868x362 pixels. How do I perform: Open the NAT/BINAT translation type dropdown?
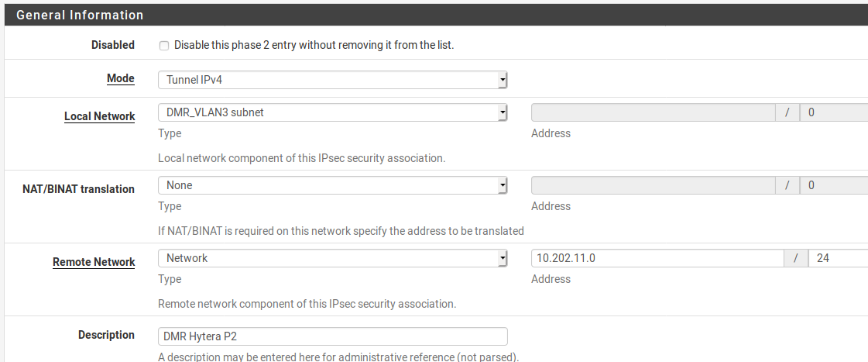[333, 185]
